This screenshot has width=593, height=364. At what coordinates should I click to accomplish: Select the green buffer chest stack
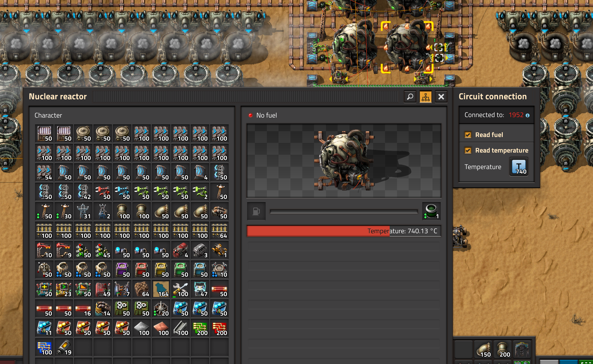point(180,269)
